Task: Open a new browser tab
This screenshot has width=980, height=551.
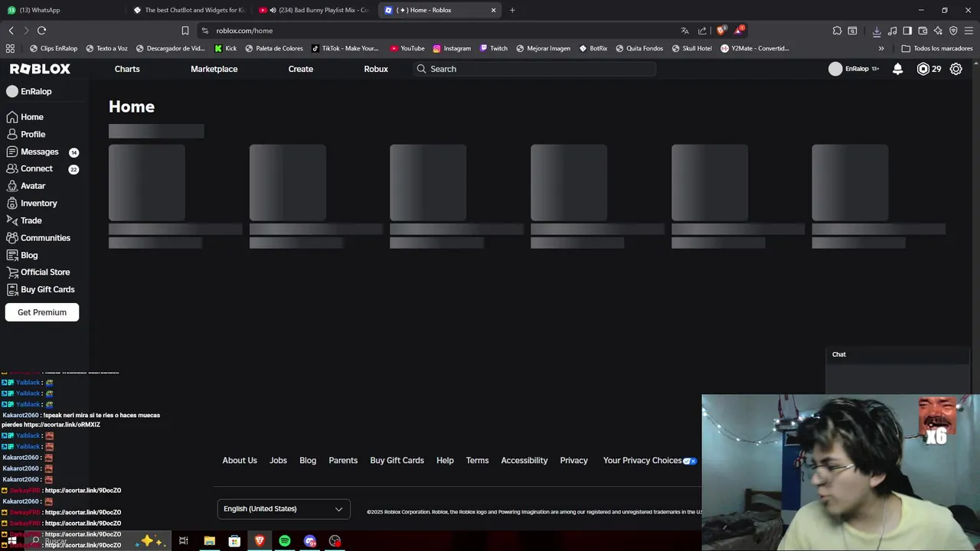Action: pyautogui.click(x=512, y=10)
